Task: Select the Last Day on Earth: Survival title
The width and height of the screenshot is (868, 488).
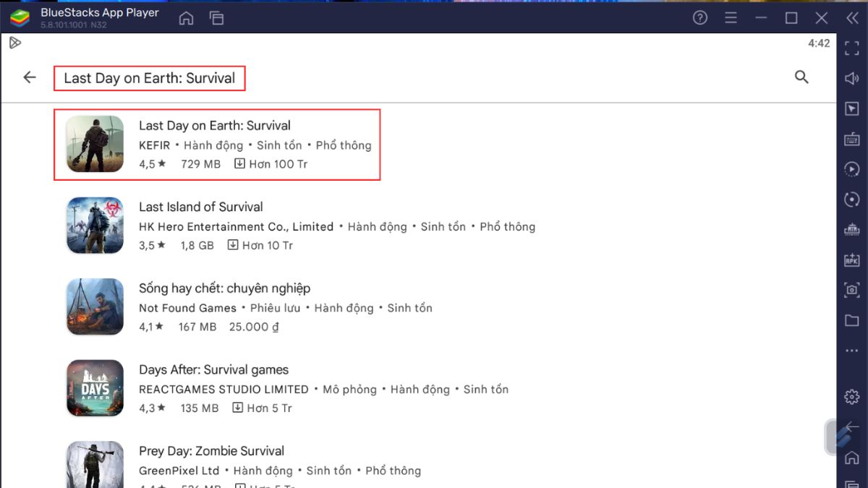Action: pyautogui.click(x=215, y=126)
